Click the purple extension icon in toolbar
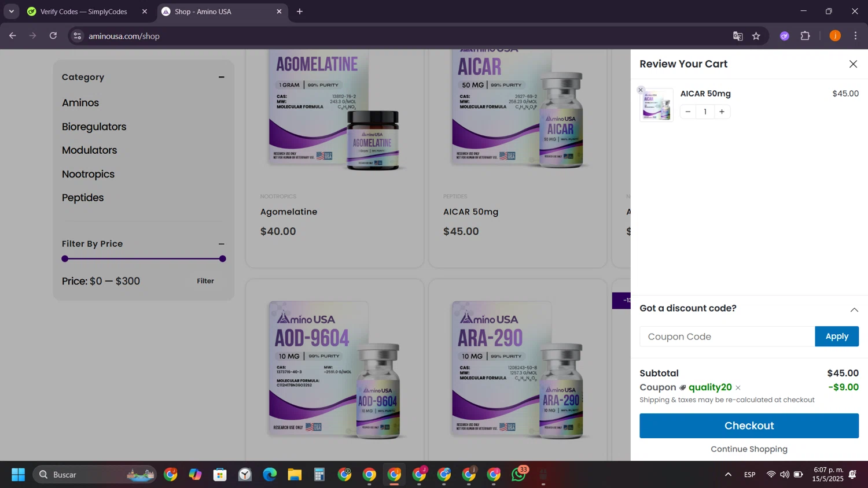The image size is (868, 488). pos(785,36)
